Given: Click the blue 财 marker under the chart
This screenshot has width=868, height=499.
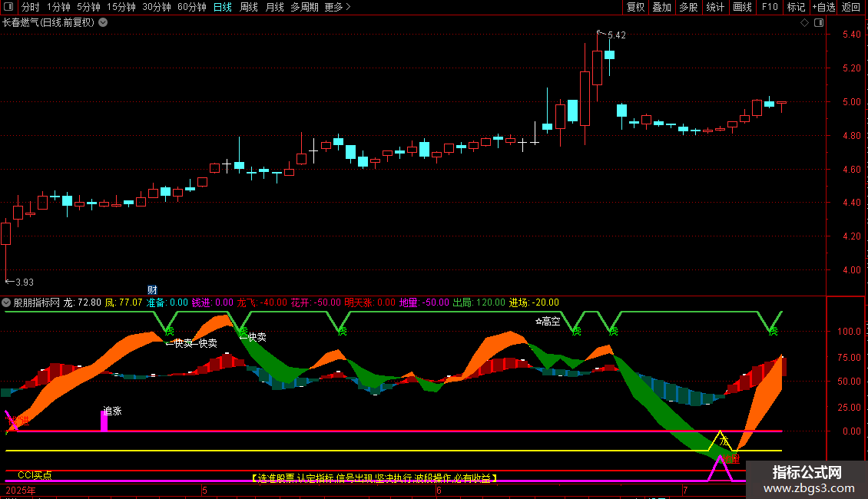Looking at the screenshot, I should click(152, 290).
